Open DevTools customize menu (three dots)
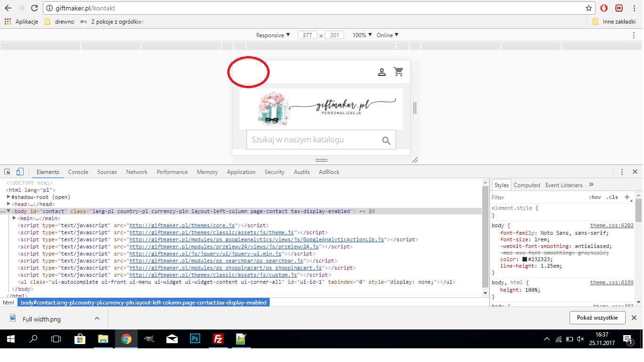The image size is (644, 362). [x=622, y=172]
